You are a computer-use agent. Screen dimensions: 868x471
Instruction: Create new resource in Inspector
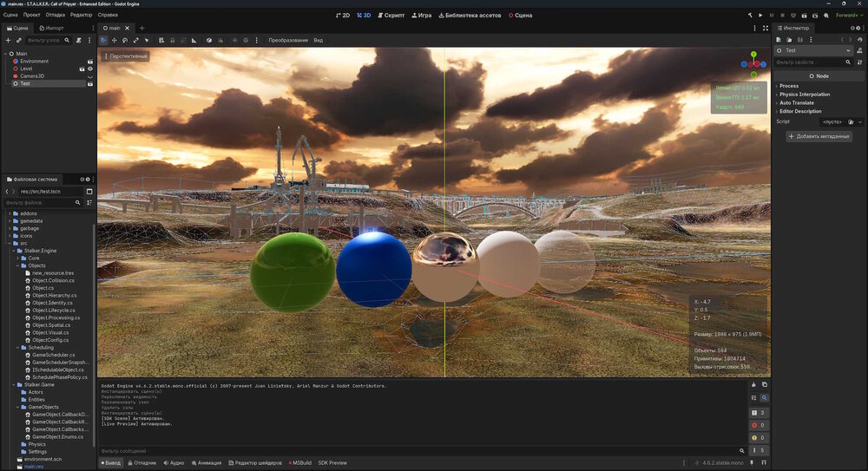[x=779, y=40]
